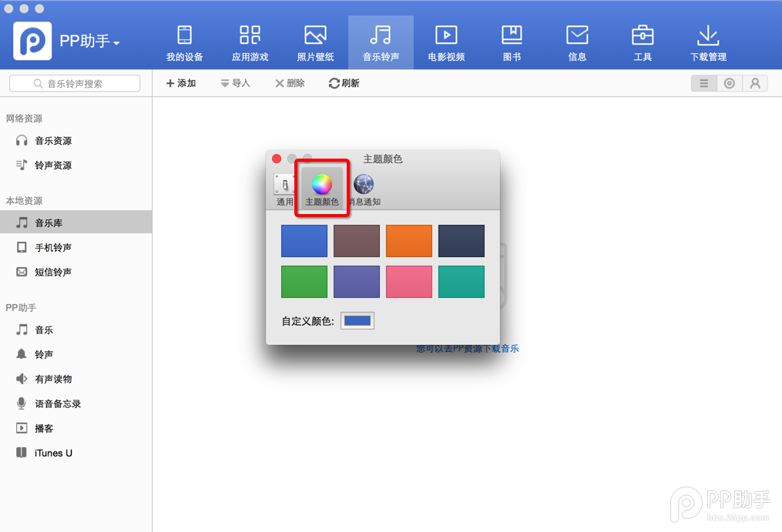Switch to album disc view
Viewport: 782px width, 532px height.
pyautogui.click(x=729, y=83)
